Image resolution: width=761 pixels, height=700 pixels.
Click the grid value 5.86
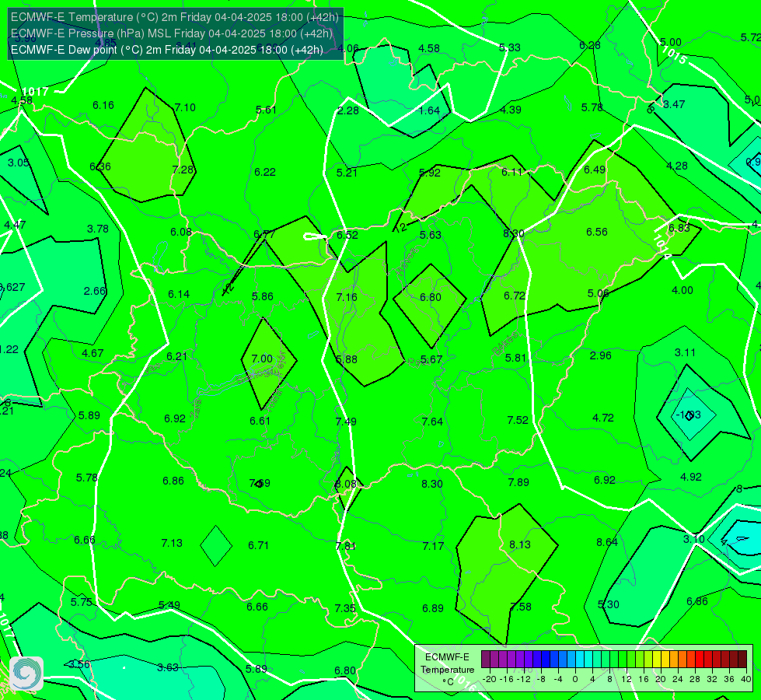263,296
